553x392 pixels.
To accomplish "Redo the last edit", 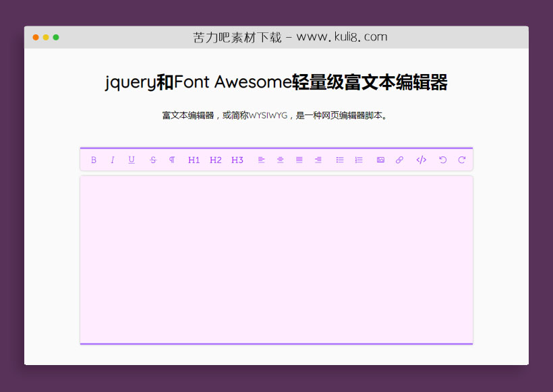I will (x=461, y=160).
